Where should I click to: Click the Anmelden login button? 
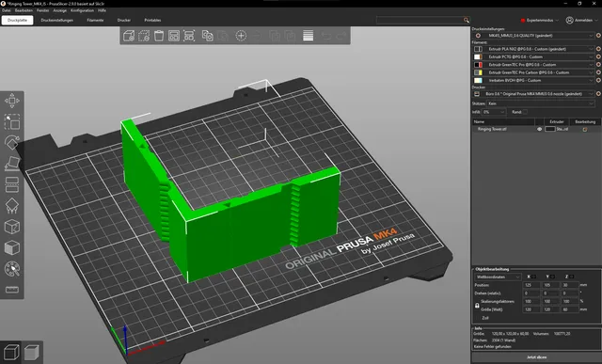[x=581, y=20]
